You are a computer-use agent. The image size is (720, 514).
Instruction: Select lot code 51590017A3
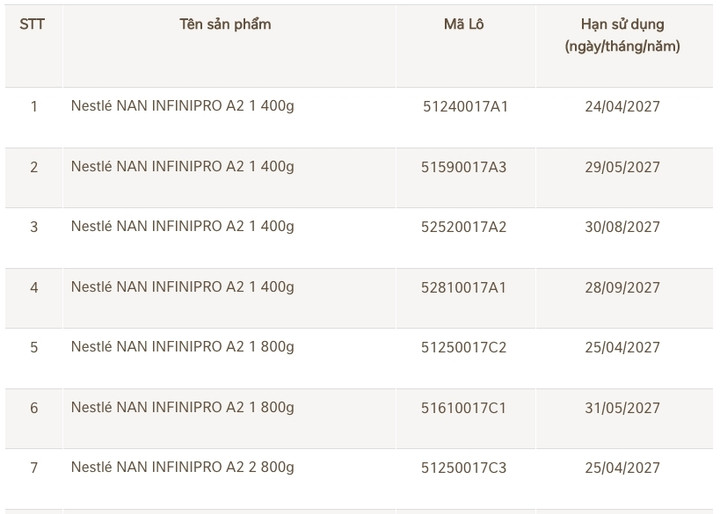(x=464, y=167)
